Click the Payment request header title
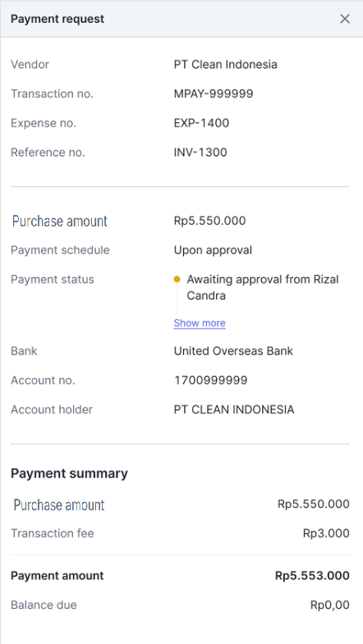363x644 pixels. click(x=57, y=19)
